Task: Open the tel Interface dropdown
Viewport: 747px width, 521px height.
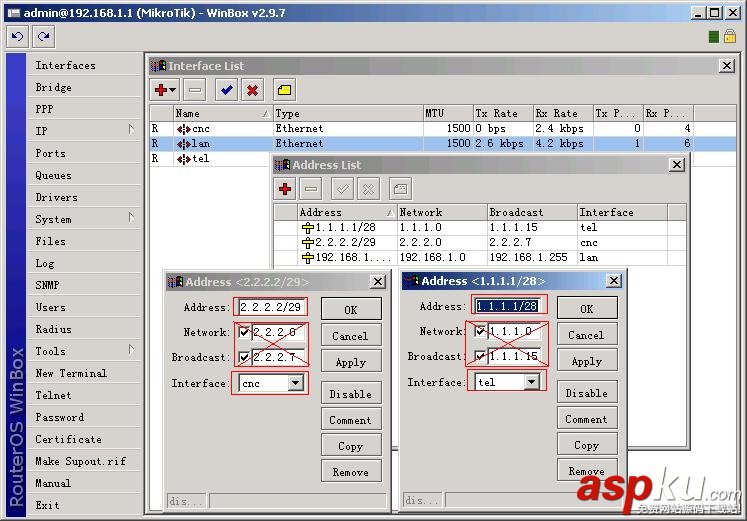Action: (x=532, y=382)
